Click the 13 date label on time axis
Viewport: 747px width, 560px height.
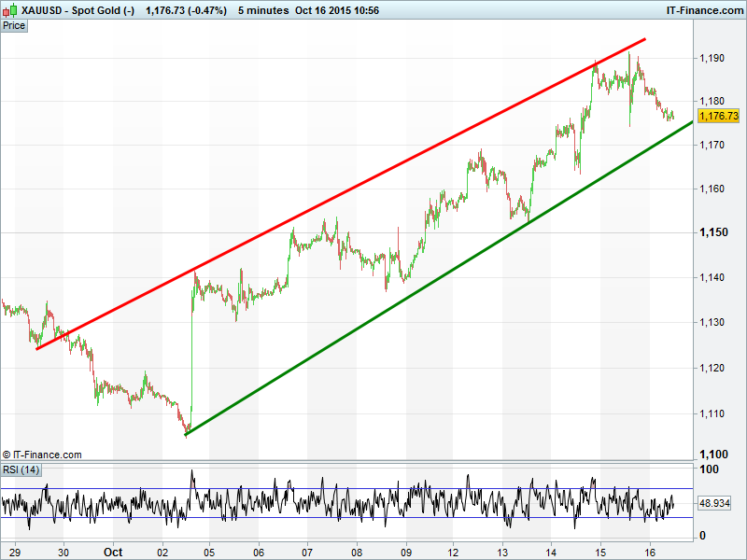(x=502, y=553)
